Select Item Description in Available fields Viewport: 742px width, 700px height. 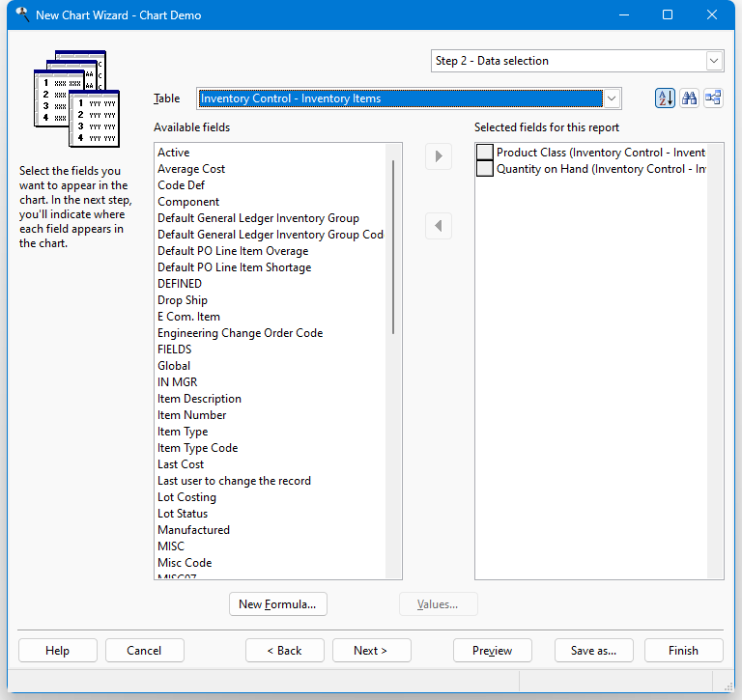click(199, 399)
